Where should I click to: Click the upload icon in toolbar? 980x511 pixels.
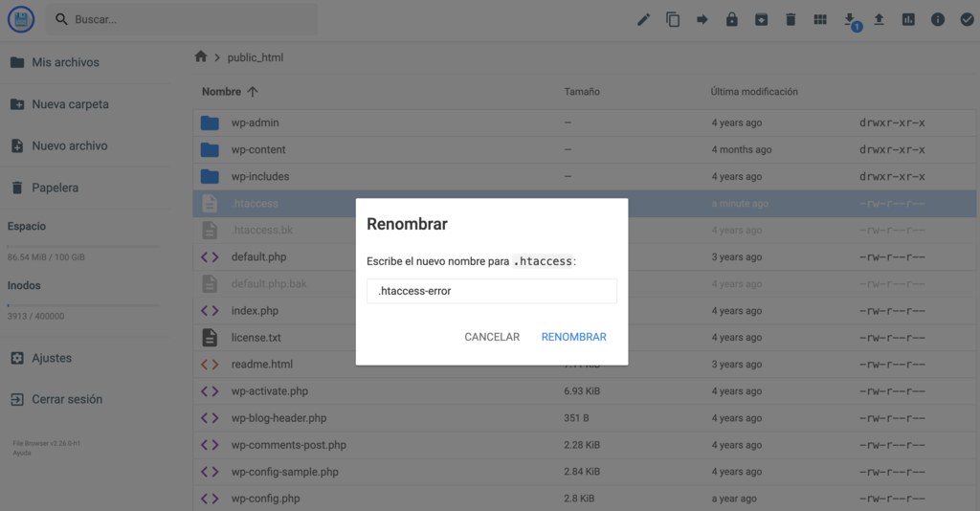pyautogui.click(x=879, y=20)
